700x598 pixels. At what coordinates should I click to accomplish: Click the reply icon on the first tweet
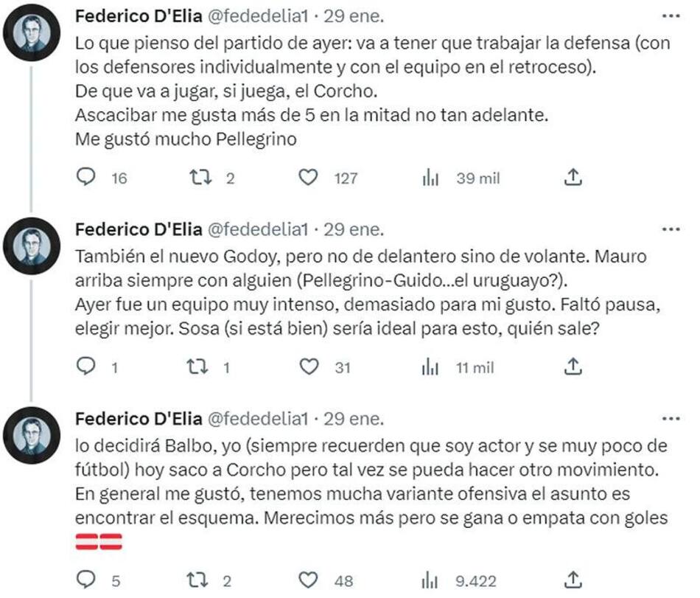[86, 178]
